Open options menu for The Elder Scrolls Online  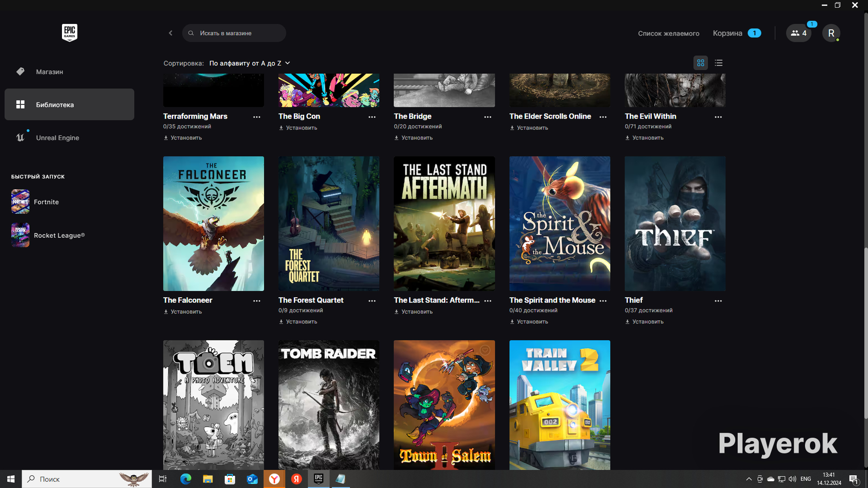click(603, 117)
